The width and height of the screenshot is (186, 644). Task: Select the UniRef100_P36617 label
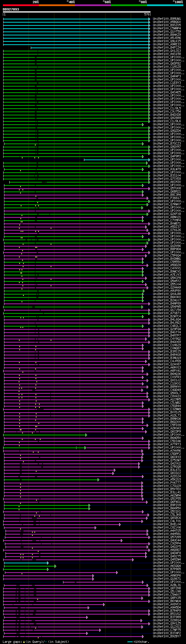click(x=167, y=198)
